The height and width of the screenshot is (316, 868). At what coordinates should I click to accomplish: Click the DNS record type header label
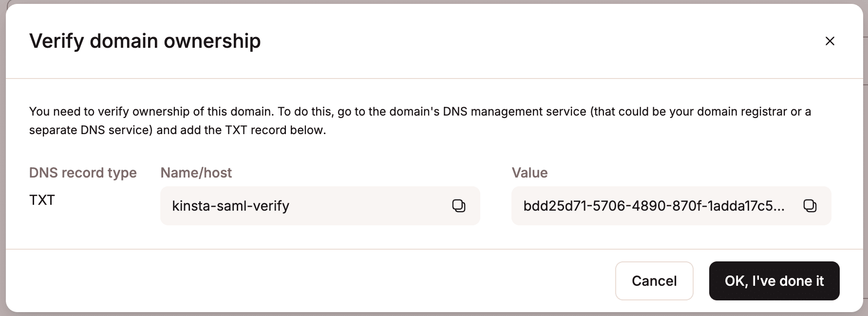pyautogui.click(x=83, y=173)
